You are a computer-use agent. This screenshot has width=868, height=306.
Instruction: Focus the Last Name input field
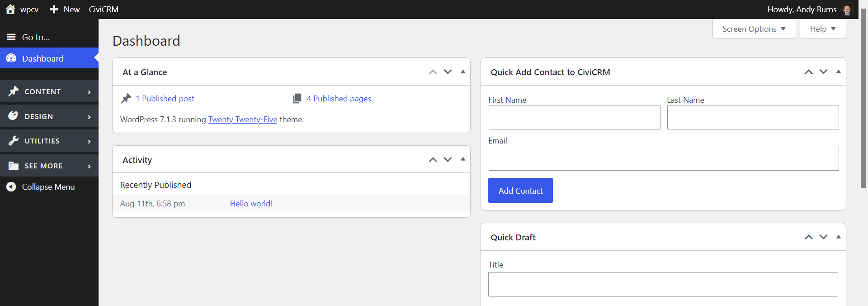753,117
